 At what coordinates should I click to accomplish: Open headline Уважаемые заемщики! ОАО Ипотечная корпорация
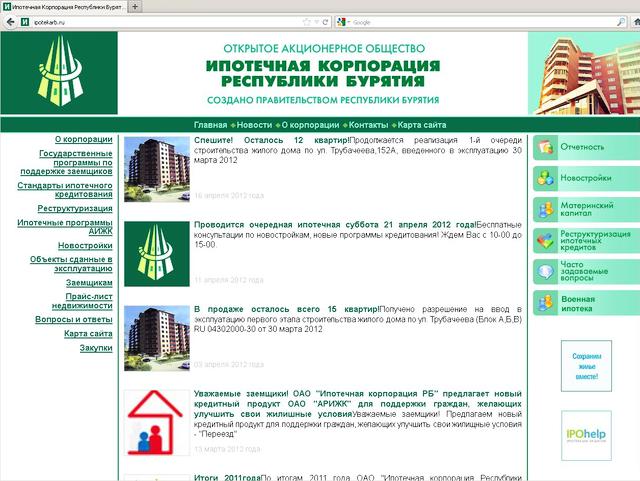pos(358,404)
